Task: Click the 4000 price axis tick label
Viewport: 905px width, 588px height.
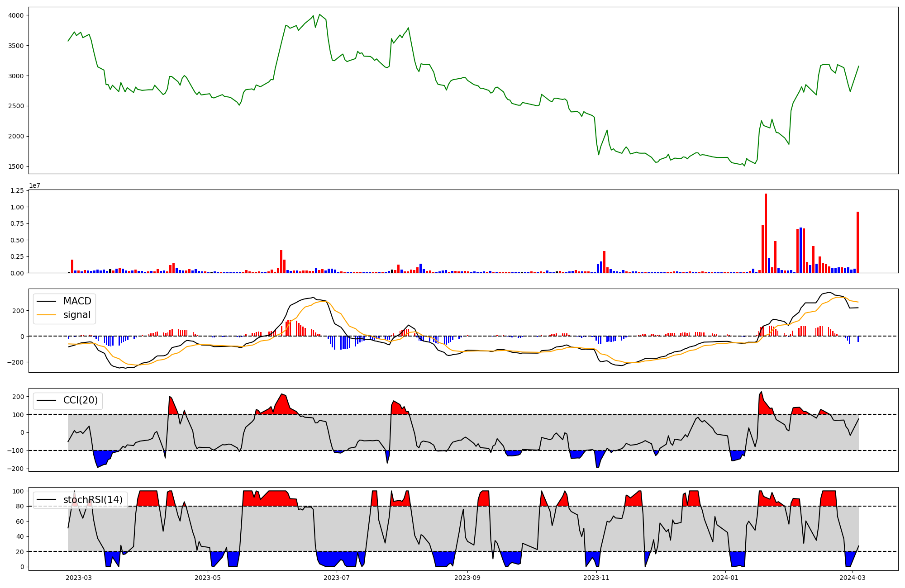Action: [16, 15]
